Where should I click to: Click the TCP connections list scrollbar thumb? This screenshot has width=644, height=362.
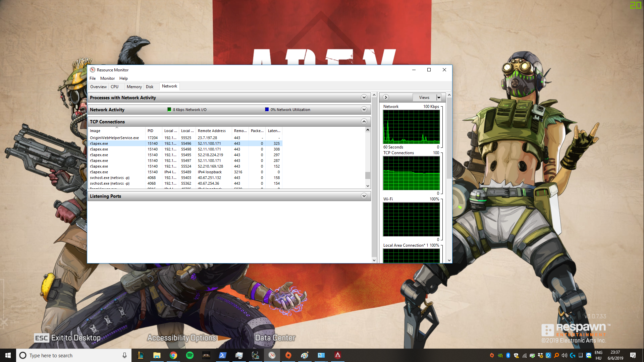pyautogui.click(x=368, y=175)
